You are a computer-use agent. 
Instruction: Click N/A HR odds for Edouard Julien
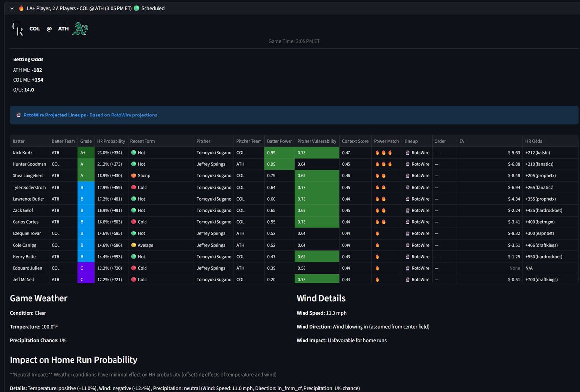click(550, 268)
